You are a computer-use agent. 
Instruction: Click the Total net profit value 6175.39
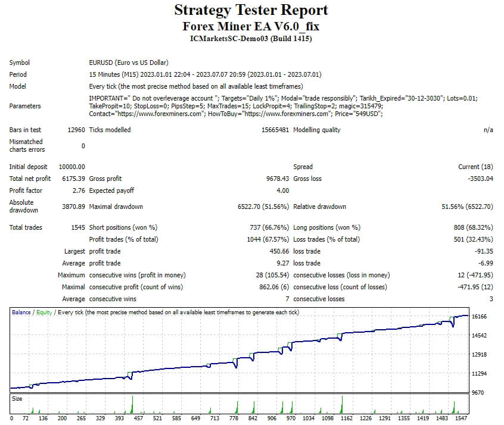point(73,179)
